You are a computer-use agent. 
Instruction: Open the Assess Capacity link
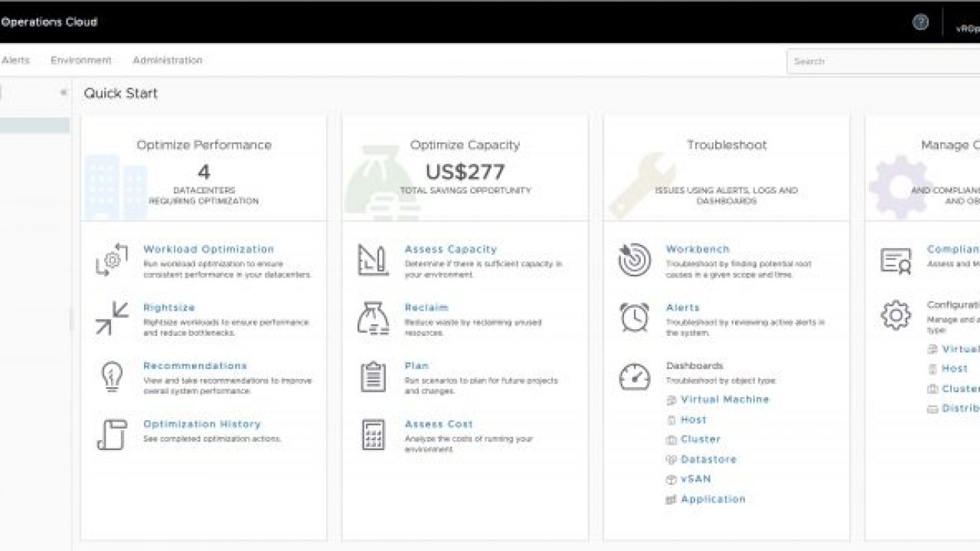pyautogui.click(x=451, y=249)
